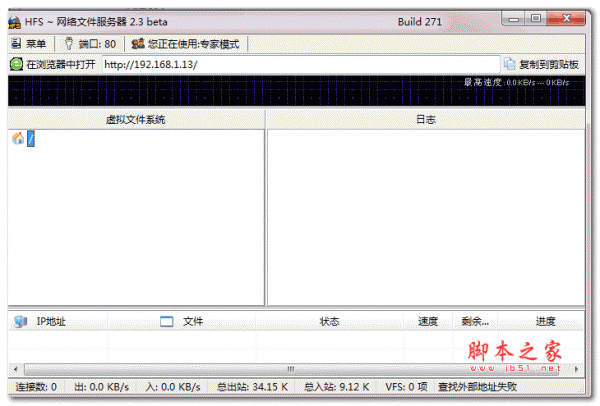600x406 pixels.
Task: Click 查找外部地址失败 status message
Action: point(477,387)
